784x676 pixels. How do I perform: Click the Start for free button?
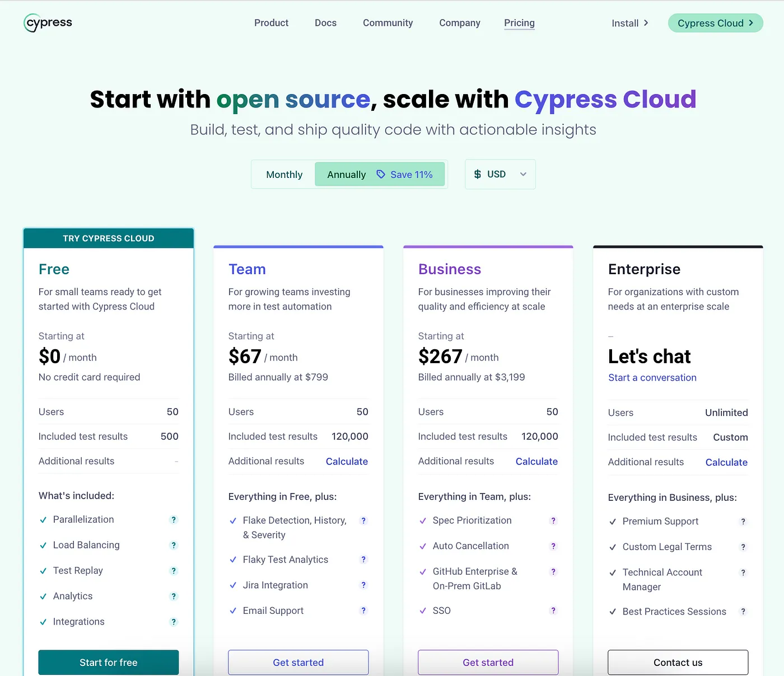click(x=109, y=663)
